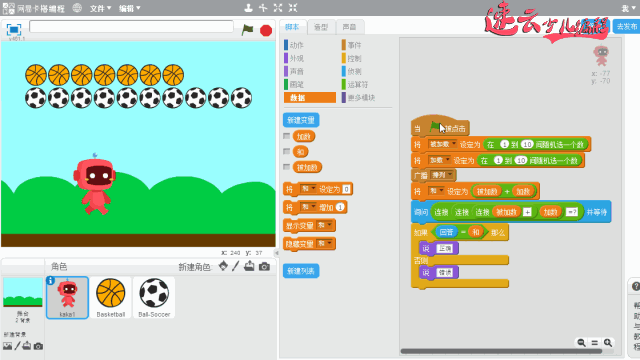Enable the 加数 variable checkbox
This screenshot has width=640, height=360.
287,136
